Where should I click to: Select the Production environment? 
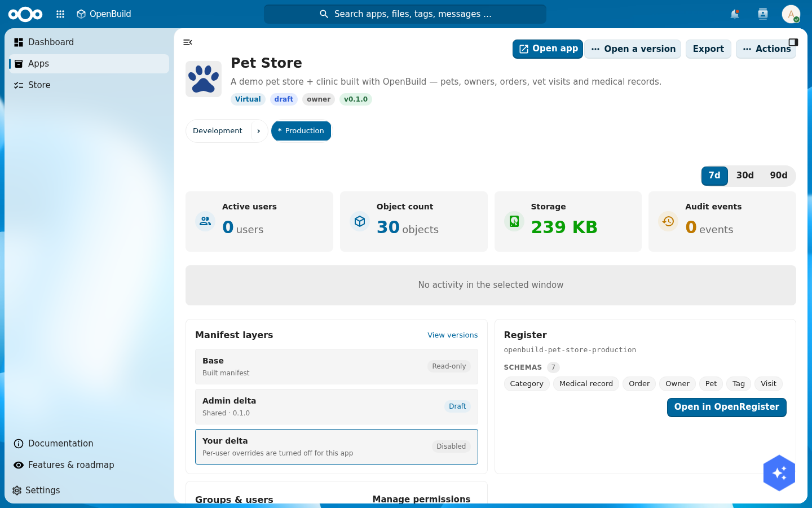(301, 131)
